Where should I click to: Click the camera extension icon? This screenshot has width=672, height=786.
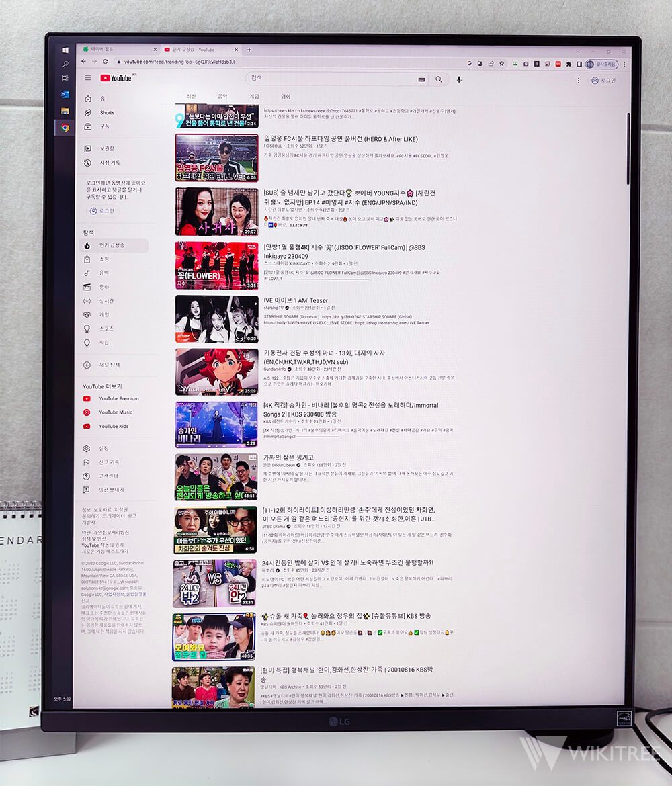click(x=526, y=64)
